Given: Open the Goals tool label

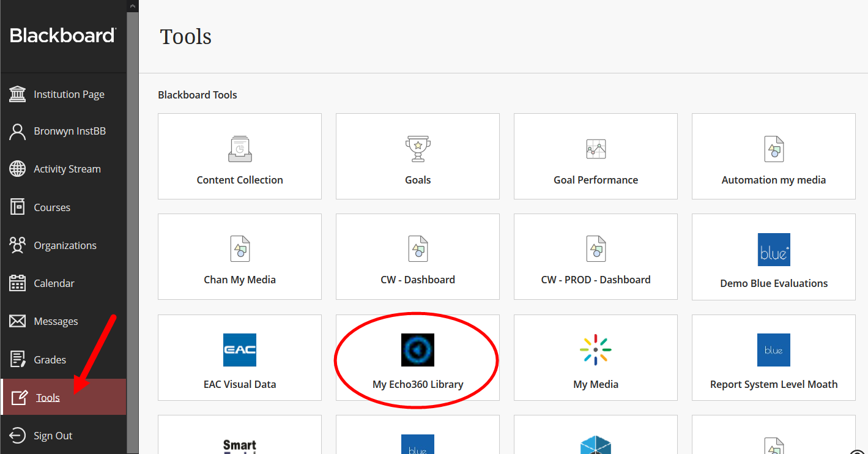Looking at the screenshot, I should point(418,180).
